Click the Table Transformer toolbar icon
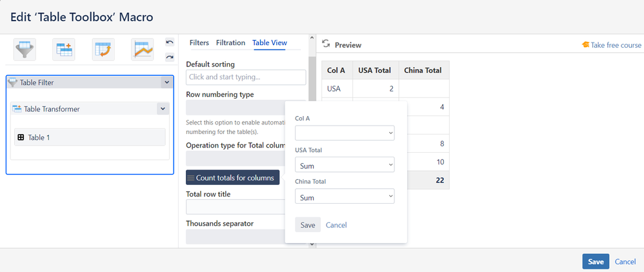 64,49
